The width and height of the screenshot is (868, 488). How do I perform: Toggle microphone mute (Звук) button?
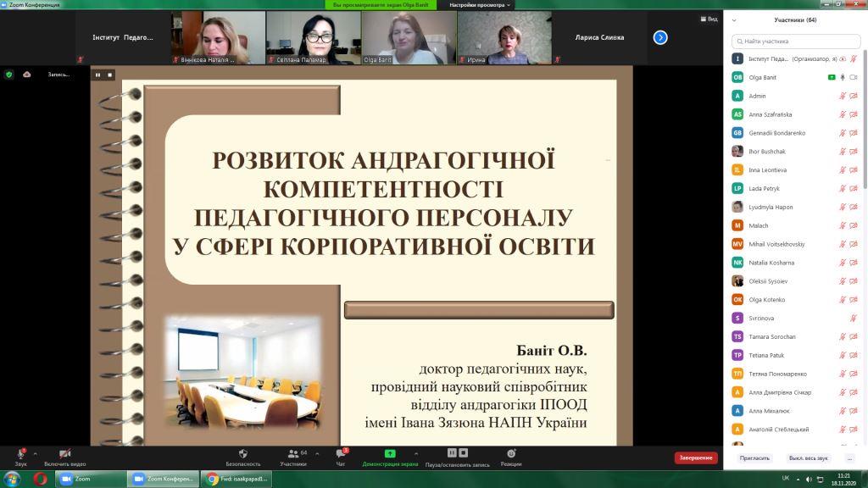(x=20, y=455)
